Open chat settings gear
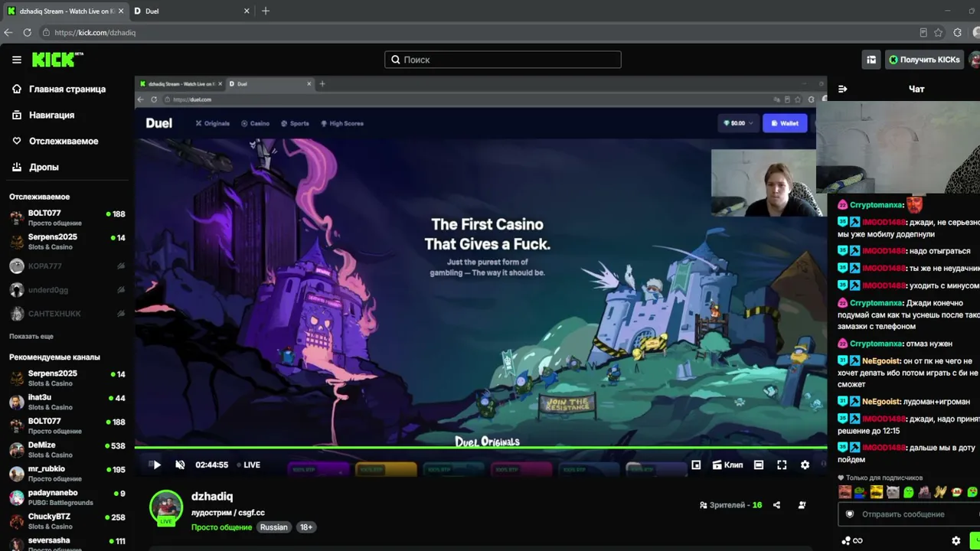 (x=956, y=540)
